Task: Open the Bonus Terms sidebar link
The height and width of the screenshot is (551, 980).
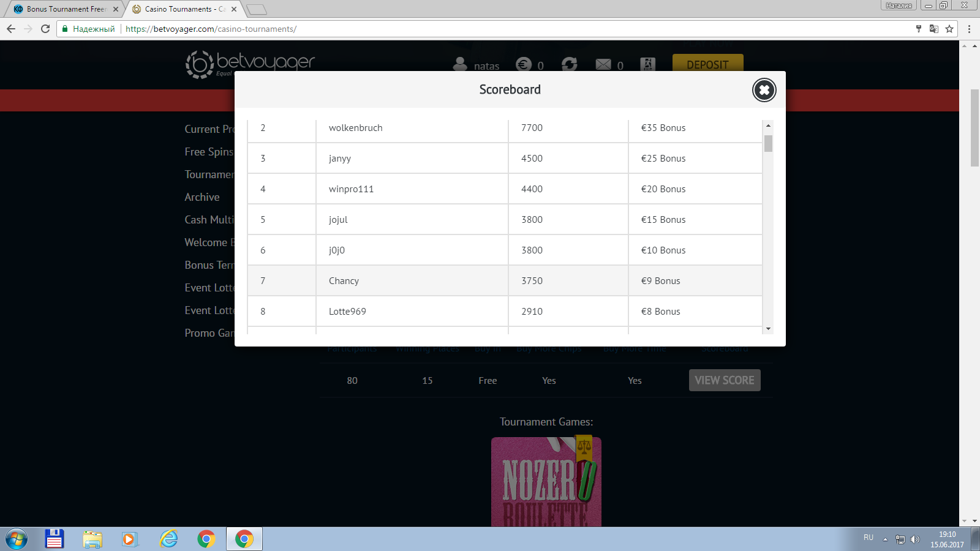Action: [209, 265]
